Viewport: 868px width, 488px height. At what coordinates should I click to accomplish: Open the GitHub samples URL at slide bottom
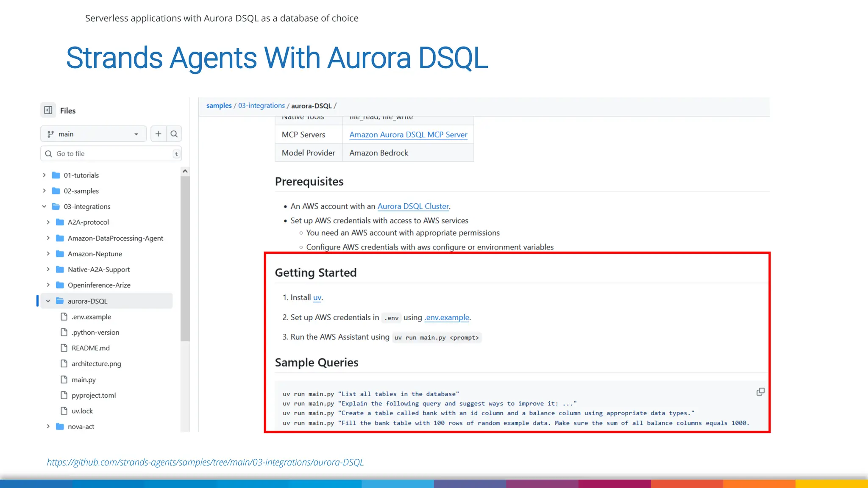coord(205,462)
